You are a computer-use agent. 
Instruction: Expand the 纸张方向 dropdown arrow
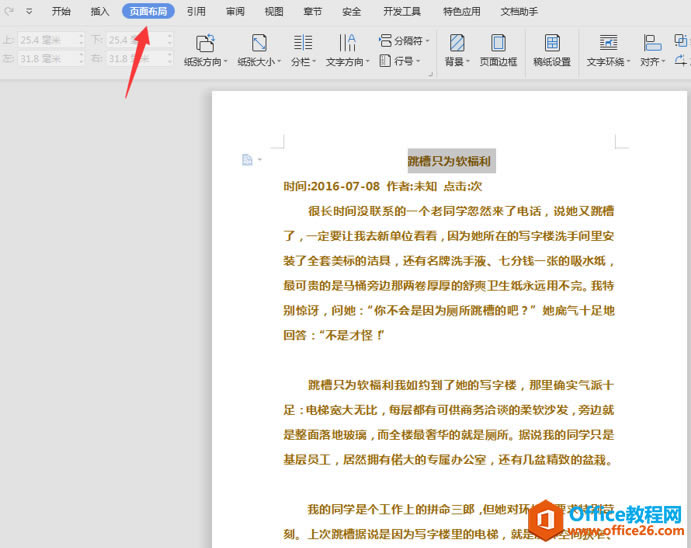tap(226, 62)
